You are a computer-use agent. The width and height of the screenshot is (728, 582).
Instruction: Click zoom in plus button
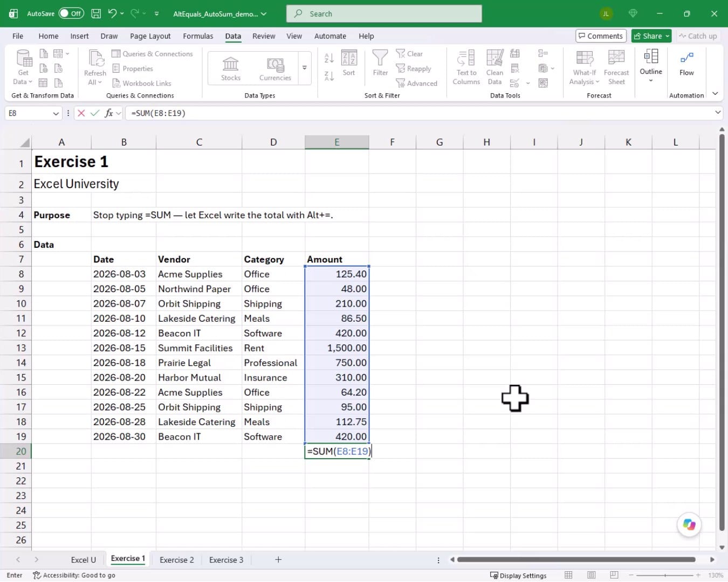(x=698, y=576)
